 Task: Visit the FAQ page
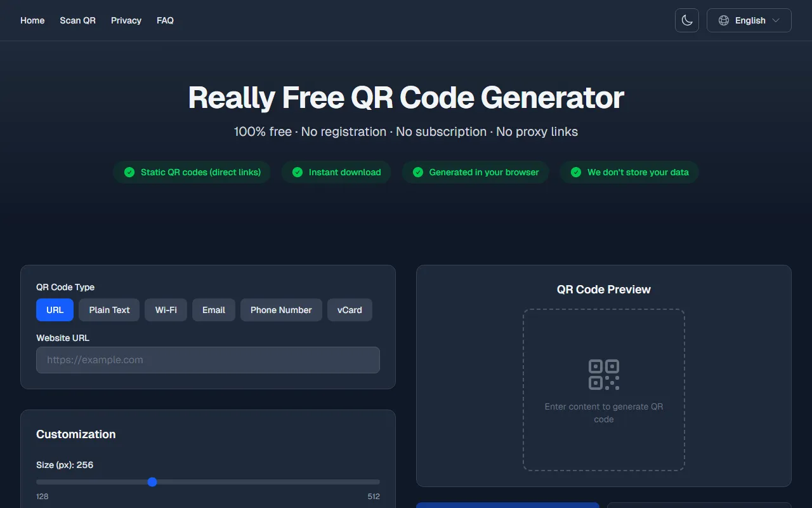[x=165, y=20]
